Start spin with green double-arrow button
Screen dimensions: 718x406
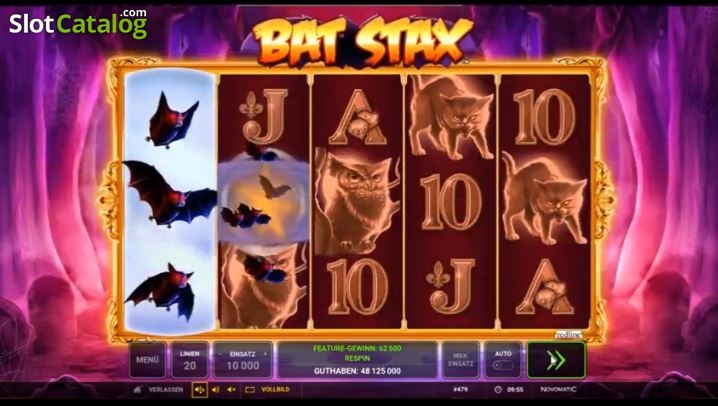point(556,360)
